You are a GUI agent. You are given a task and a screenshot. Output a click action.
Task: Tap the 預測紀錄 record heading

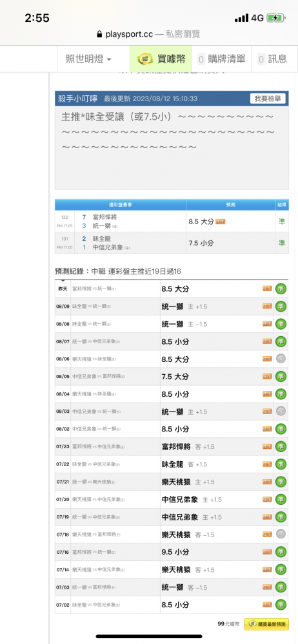coord(118,271)
